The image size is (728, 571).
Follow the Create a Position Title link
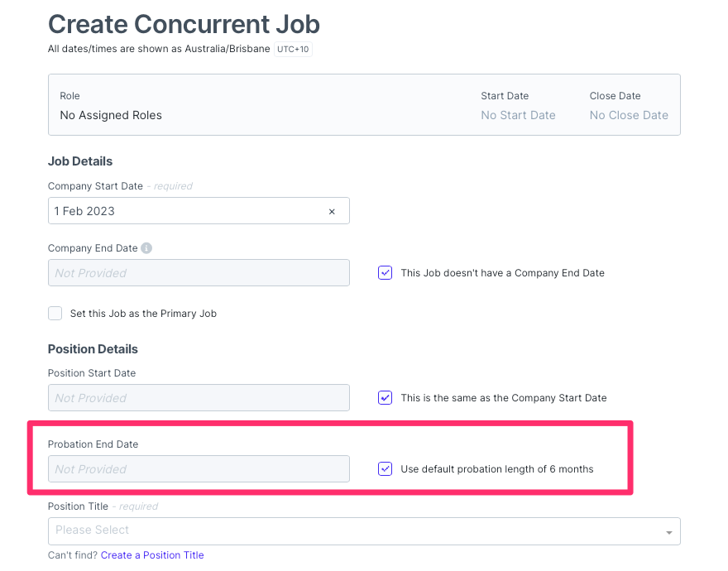coord(152,555)
